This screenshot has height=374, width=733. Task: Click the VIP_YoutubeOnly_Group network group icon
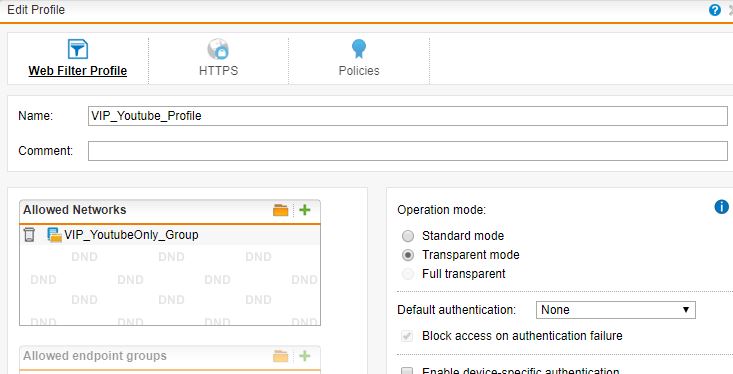[x=55, y=235]
